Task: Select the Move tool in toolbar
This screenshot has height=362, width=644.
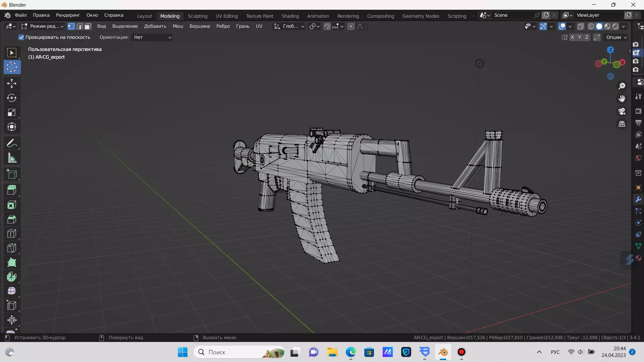Action: click(x=12, y=83)
